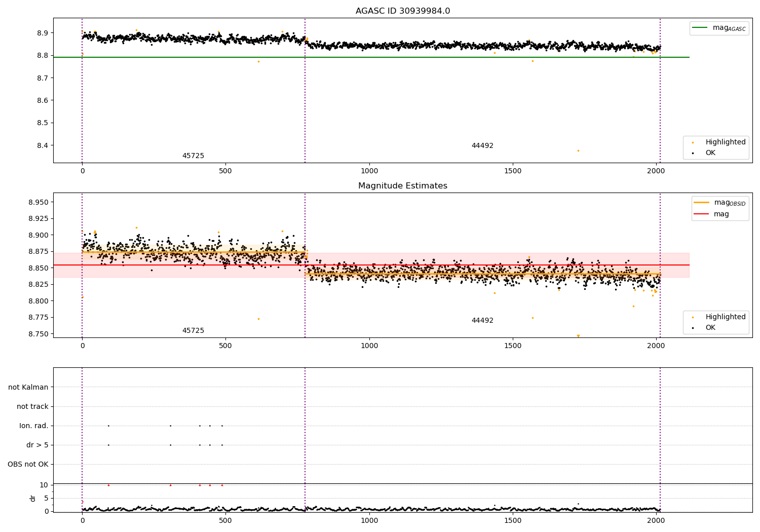
Task: Click the '44492' obsid label in top plot
Action: tap(482, 146)
